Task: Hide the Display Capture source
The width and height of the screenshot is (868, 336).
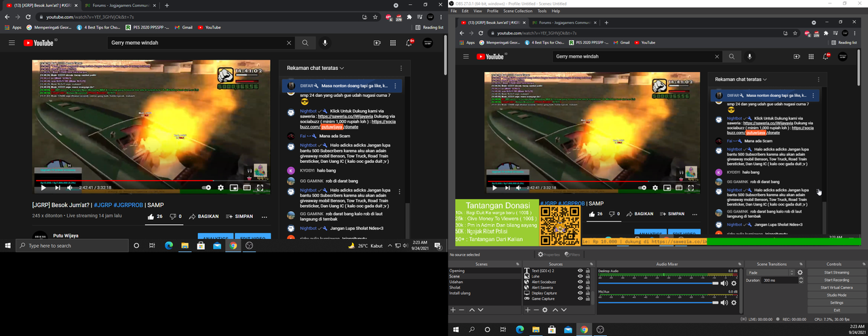Action: (x=580, y=293)
